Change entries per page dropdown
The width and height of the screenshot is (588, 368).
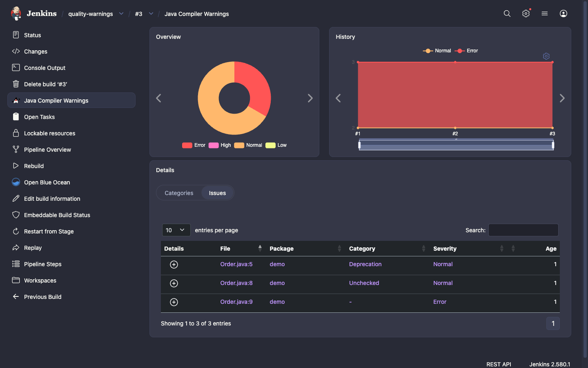tap(176, 230)
